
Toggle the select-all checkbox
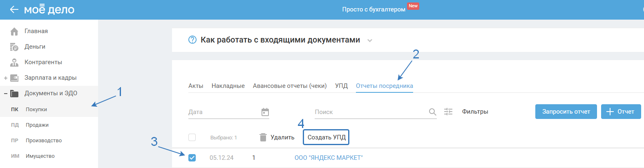[192, 137]
